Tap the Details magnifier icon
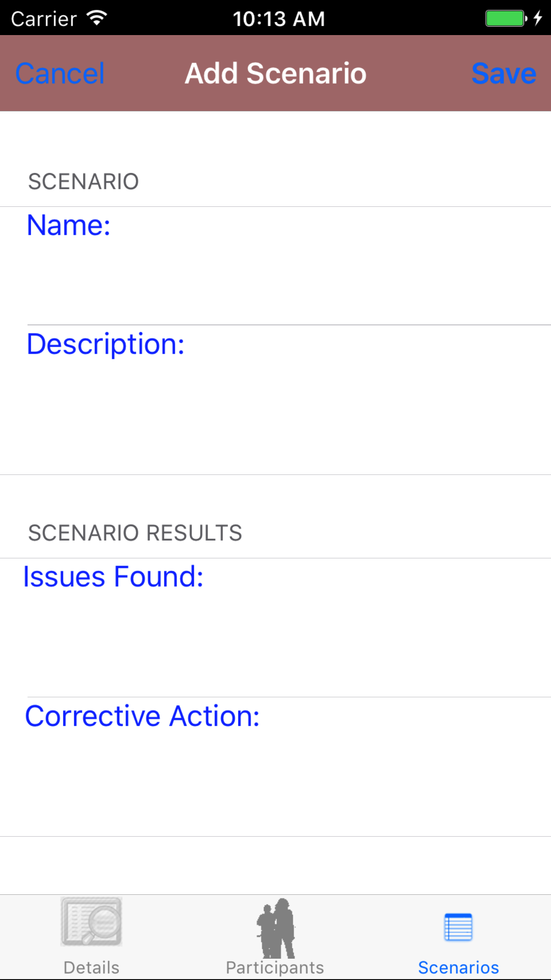 pyautogui.click(x=91, y=921)
